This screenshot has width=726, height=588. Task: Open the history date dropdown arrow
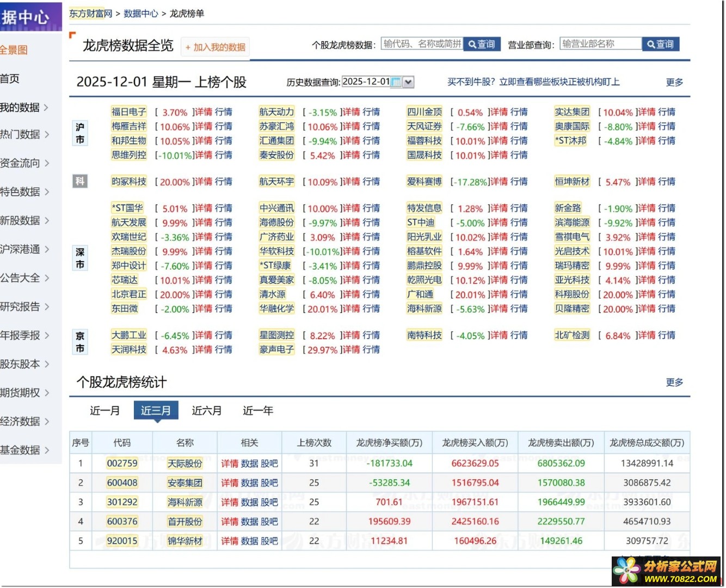408,82
